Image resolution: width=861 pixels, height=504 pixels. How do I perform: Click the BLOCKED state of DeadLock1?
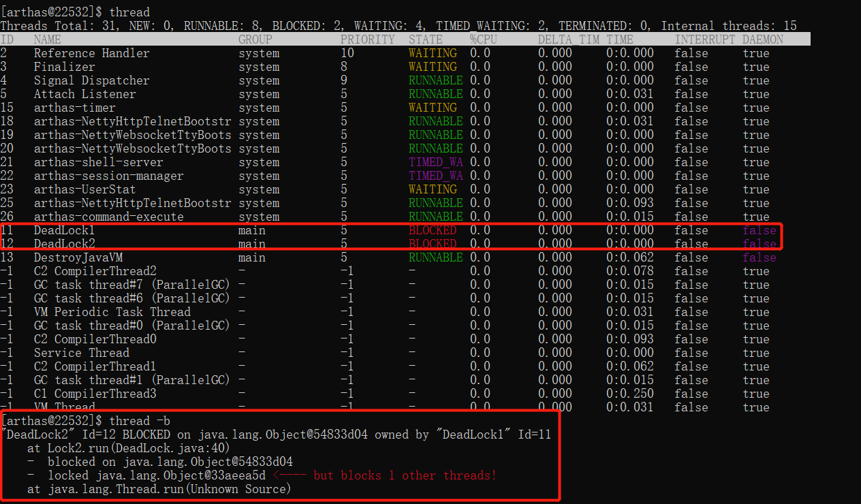pyautogui.click(x=433, y=230)
